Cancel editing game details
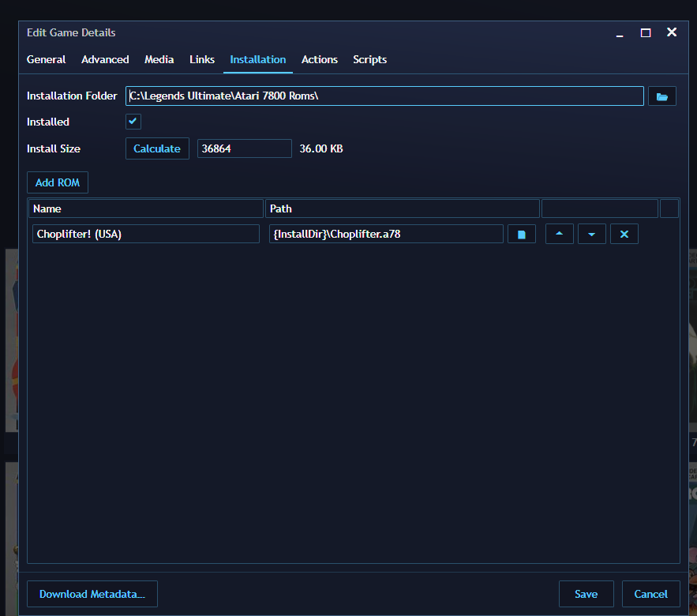The width and height of the screenshot is (697, 616). (x=650, y=594)
